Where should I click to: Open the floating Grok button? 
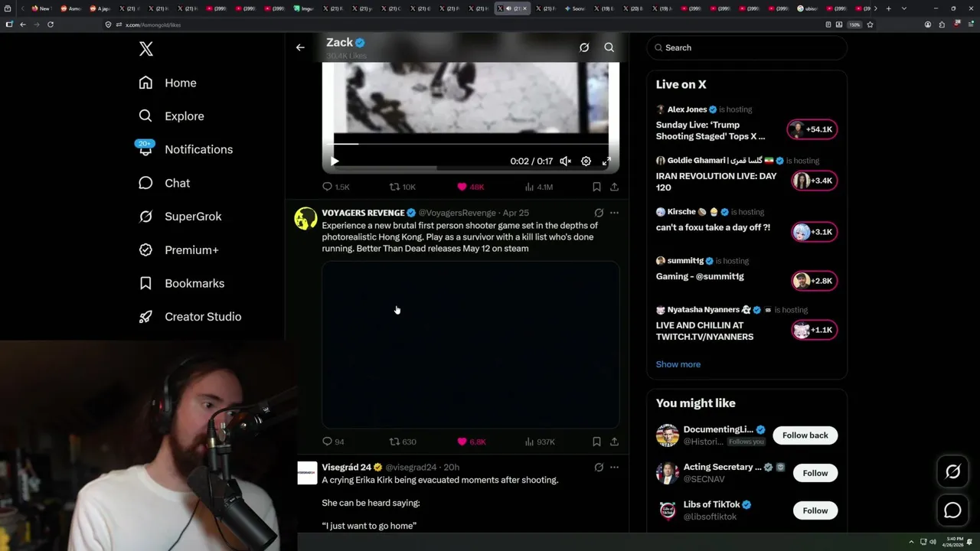click(952, 472)
